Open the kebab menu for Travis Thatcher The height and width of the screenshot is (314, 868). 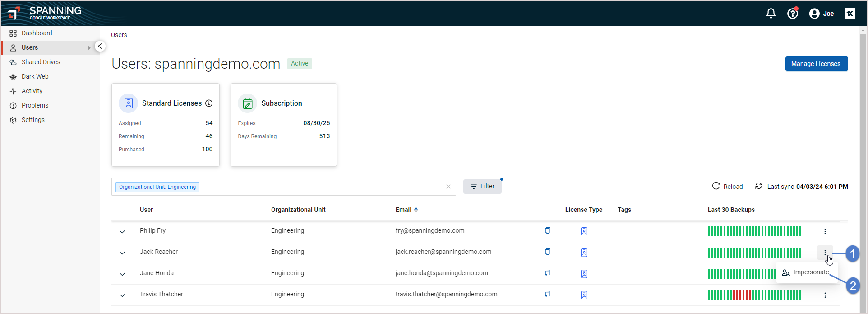(x=825, y=295)
